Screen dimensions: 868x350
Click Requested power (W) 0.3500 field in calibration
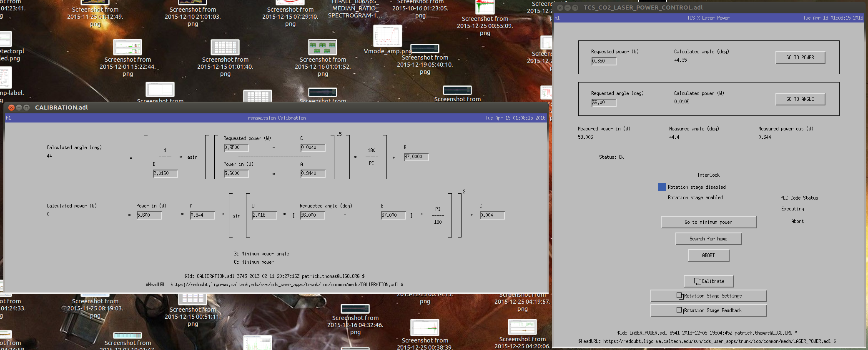[x=236, y=147]
